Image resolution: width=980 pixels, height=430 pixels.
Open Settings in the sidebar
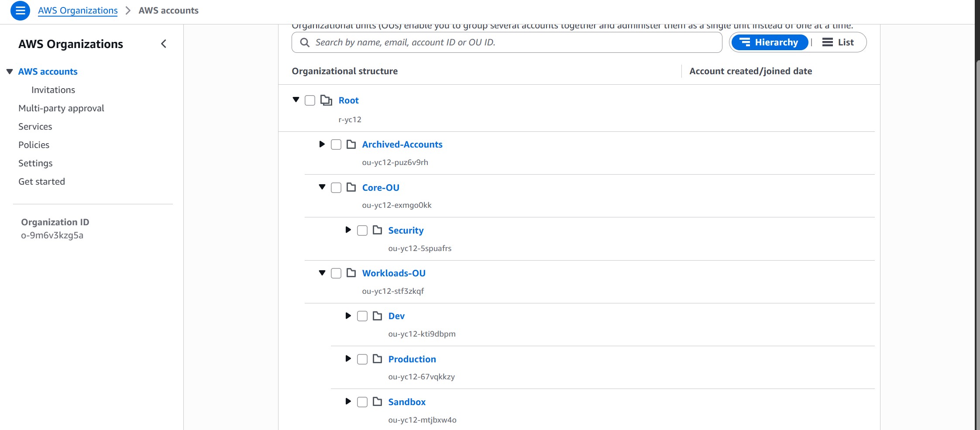tap(35, 163)
